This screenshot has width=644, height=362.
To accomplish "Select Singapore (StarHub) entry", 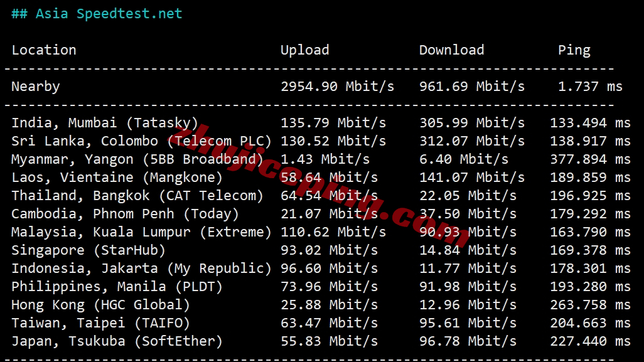I will point(321,250).
